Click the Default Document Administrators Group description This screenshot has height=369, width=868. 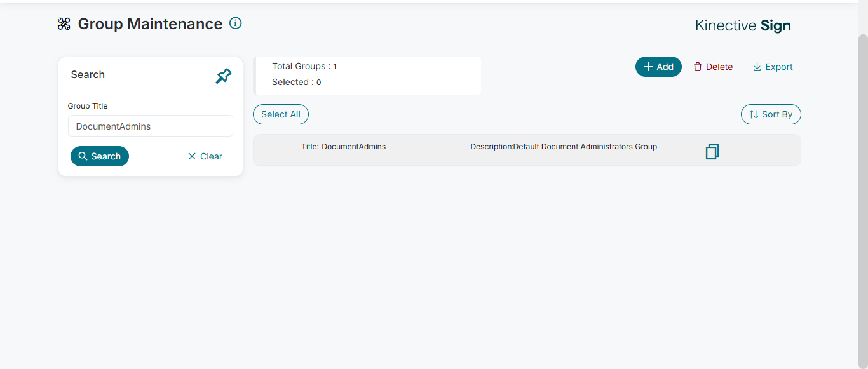coord(585,147)
